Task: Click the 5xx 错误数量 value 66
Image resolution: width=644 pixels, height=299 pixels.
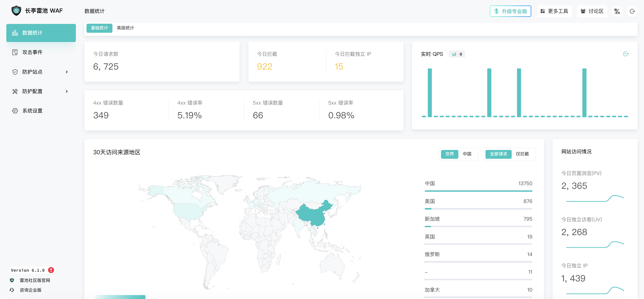Action: (x=258, y=115)
